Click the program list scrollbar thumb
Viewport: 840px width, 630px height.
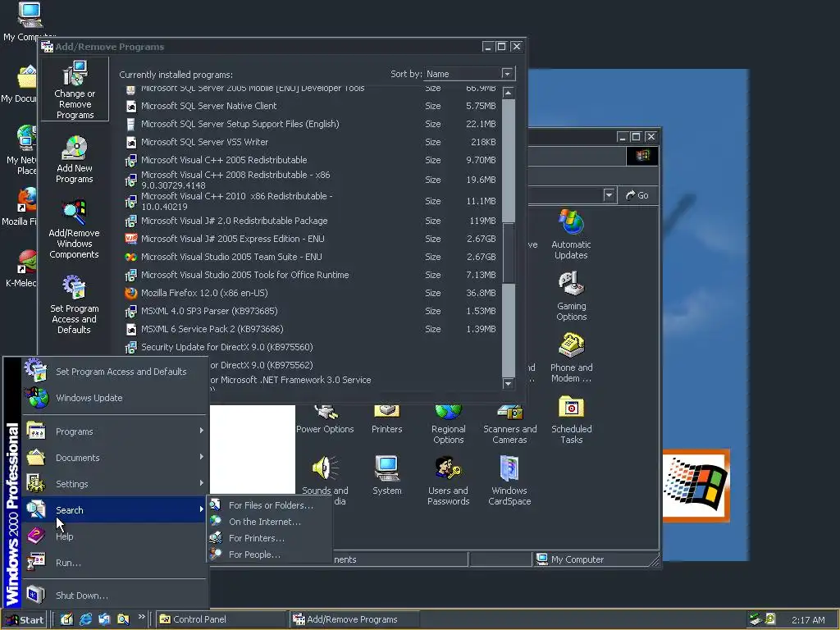[509, 253]
